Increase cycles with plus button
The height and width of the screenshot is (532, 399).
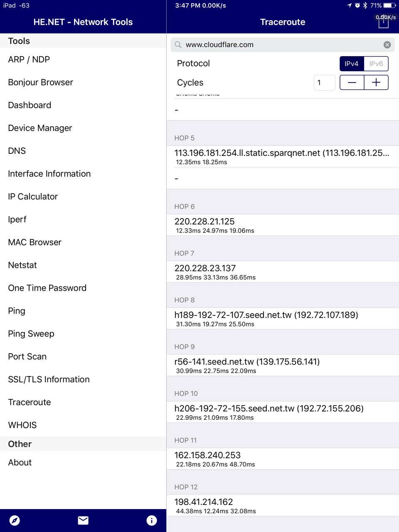pyautogui.click(x=376, y=82)
